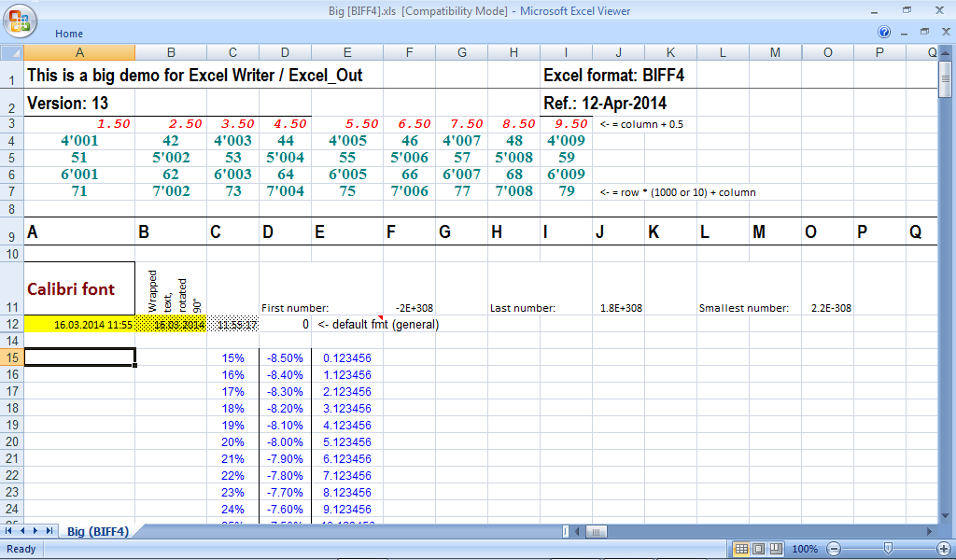Click the 100% zoom level button
The height and width of the screenshot is (560, 956).
[x=804, y=549]
